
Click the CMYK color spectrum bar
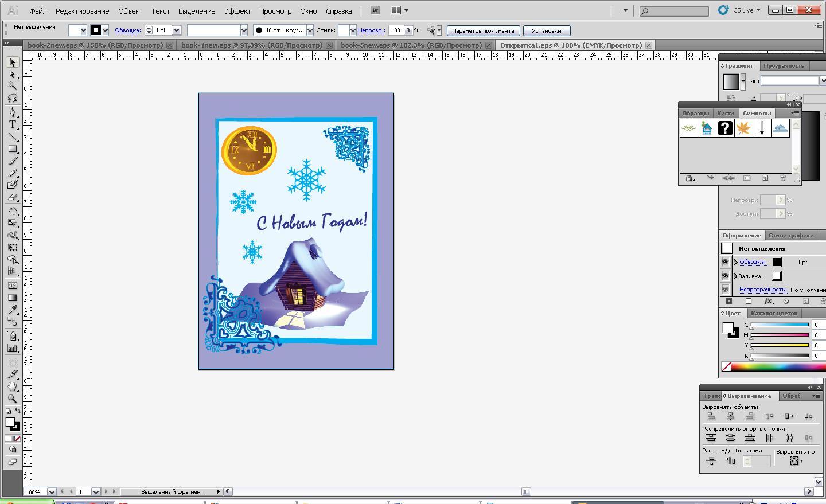[x=778, y=367]
